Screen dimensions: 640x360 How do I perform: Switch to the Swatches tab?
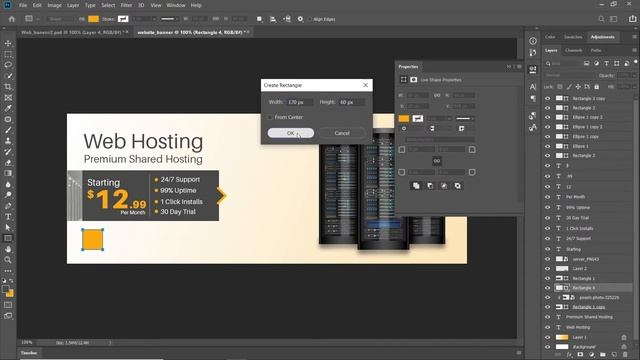click(x=573, y=37)
